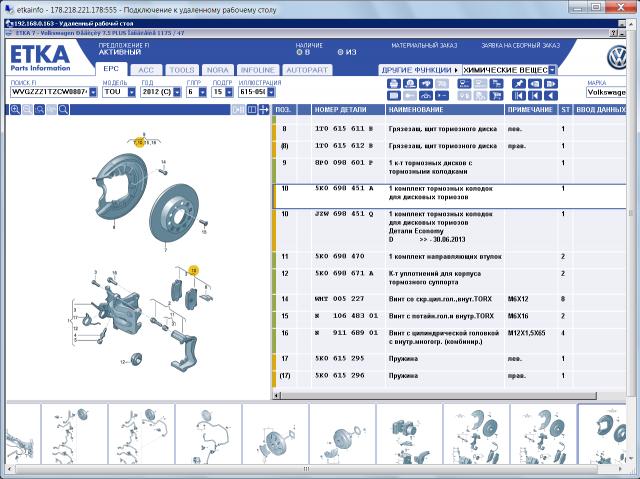Click the icon right of the pushpin icon

(x=535, y=84)
